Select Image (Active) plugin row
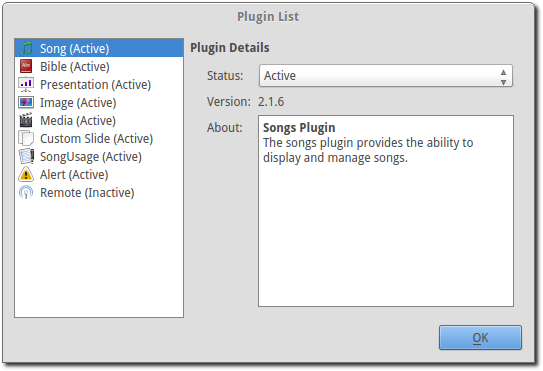The width and height of the screenshot is (543, 371). [x=99, y=102]
